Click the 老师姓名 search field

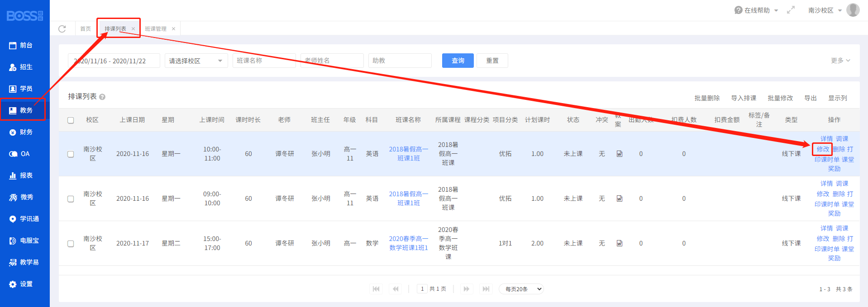coord(332,61)
